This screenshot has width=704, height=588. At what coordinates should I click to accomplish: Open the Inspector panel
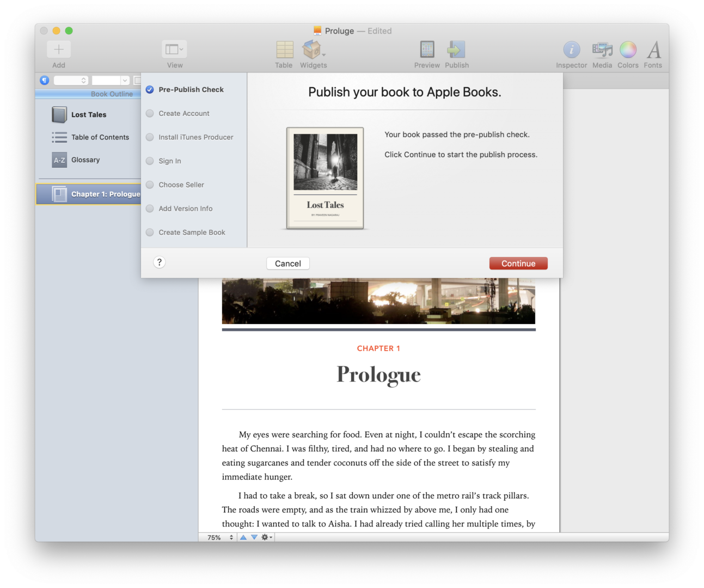pyautogui.click(x=571, y=50)
